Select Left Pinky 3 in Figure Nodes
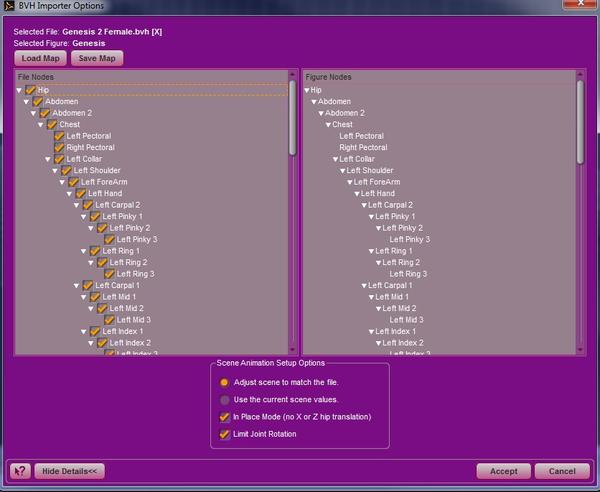Viewport: 600px width, 492px height. [409, 239]
